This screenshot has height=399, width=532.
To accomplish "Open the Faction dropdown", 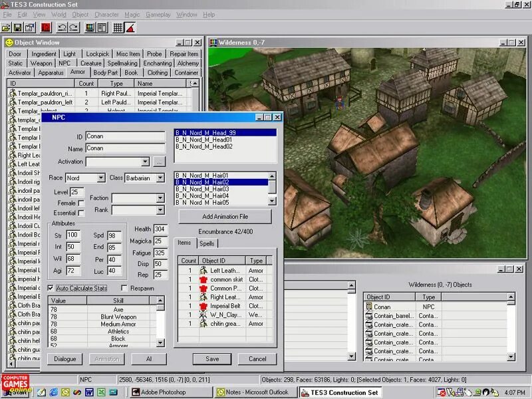I will [x=160, y=198].
